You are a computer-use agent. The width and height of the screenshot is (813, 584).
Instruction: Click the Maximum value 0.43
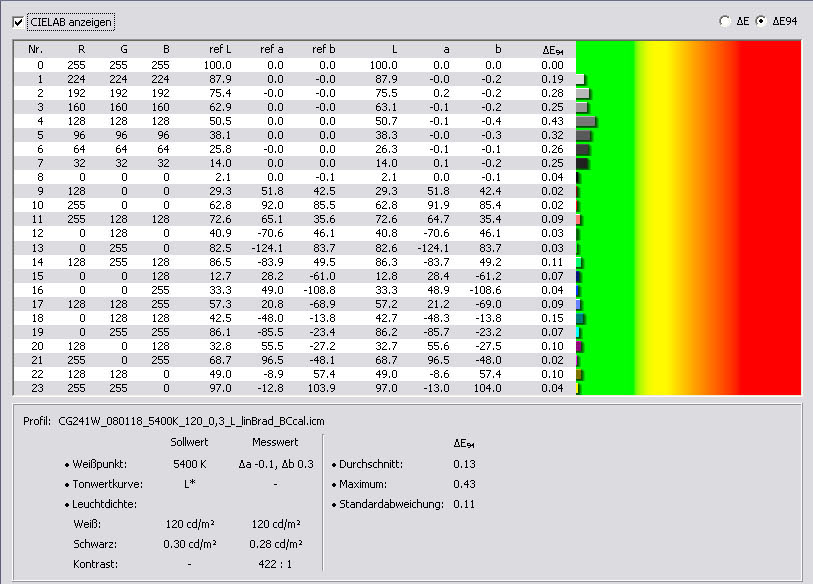click(x=463, y=484)
